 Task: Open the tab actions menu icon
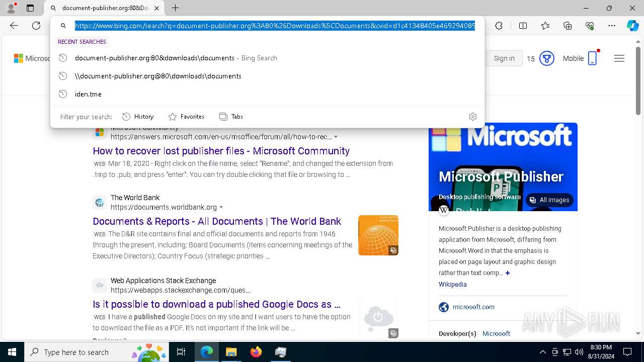point(30,8)
